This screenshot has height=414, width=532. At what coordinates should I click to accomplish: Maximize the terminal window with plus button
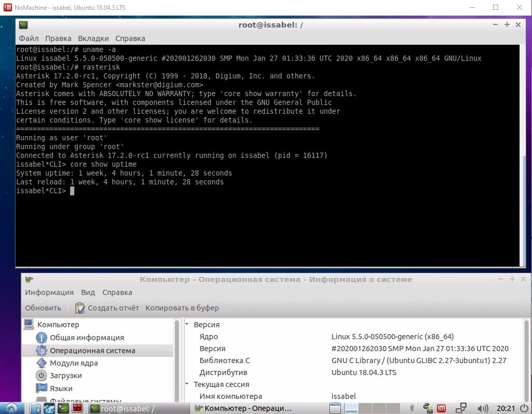(507, 24)
